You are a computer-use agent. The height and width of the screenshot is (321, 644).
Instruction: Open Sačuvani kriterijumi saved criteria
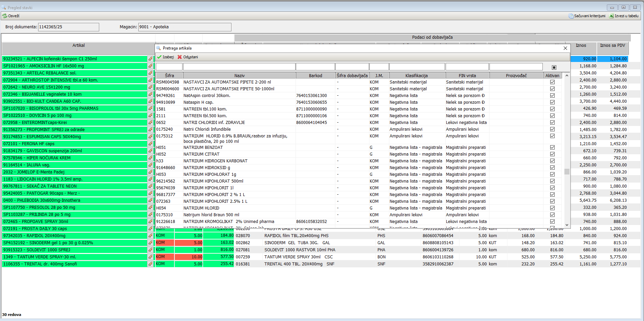pos(571,16)
